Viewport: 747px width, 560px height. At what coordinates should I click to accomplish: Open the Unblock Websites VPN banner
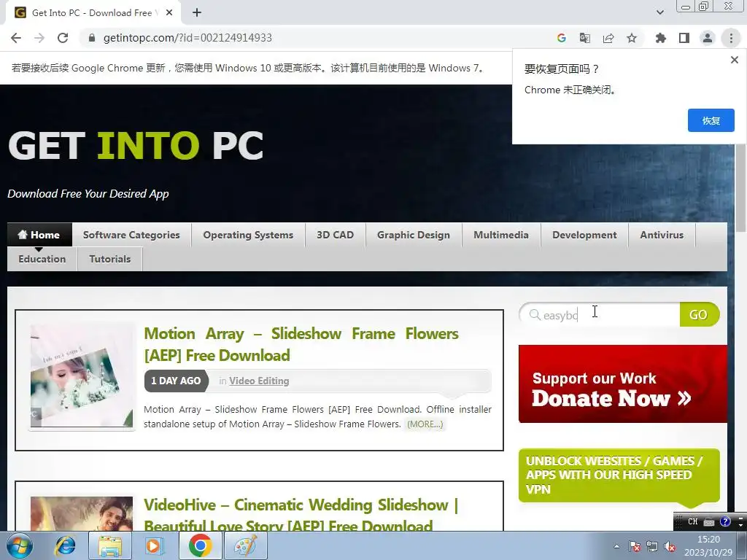click(x=619, y=475)
